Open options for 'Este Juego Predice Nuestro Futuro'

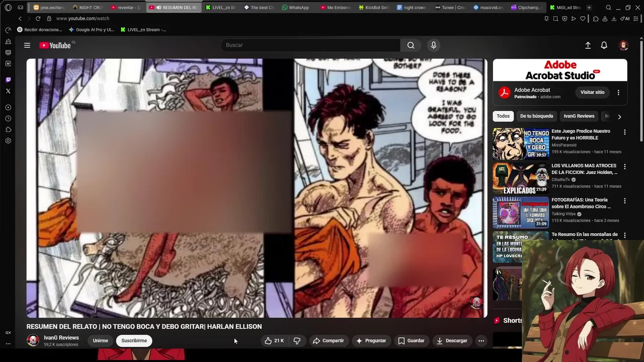pos(625,132)
